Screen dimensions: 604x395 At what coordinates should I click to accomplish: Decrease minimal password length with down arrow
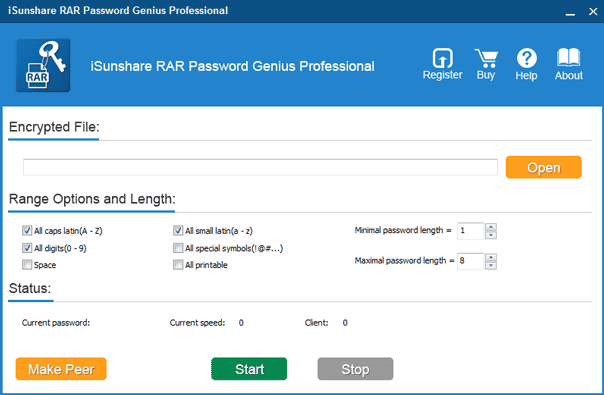(491, 235)
